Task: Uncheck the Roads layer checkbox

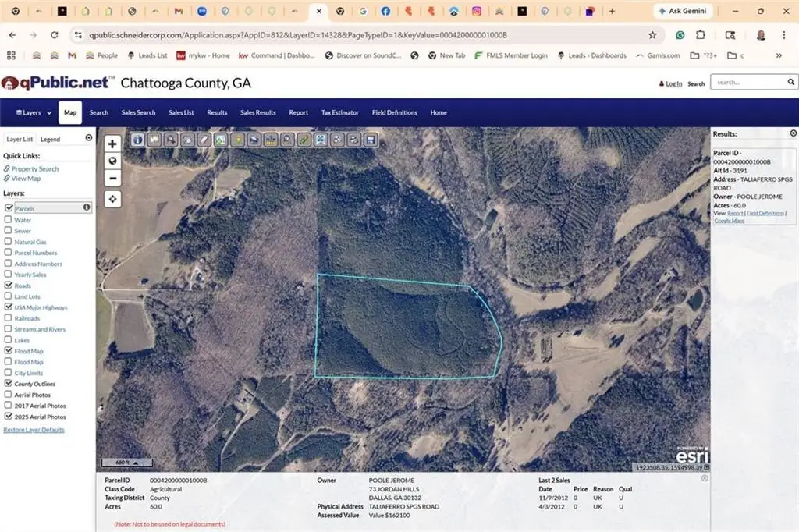Action: 9,286
